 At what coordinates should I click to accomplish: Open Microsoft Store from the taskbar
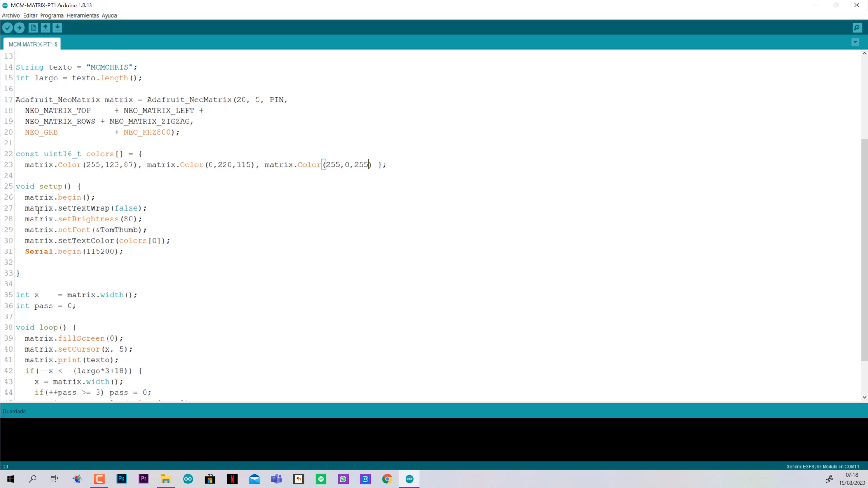210,479
